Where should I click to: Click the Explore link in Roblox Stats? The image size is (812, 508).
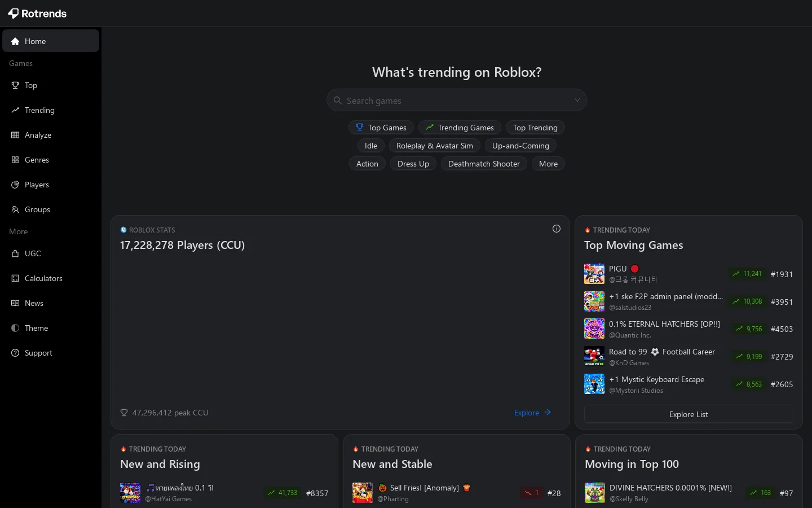pyautogui.click(x=532, y=413)
